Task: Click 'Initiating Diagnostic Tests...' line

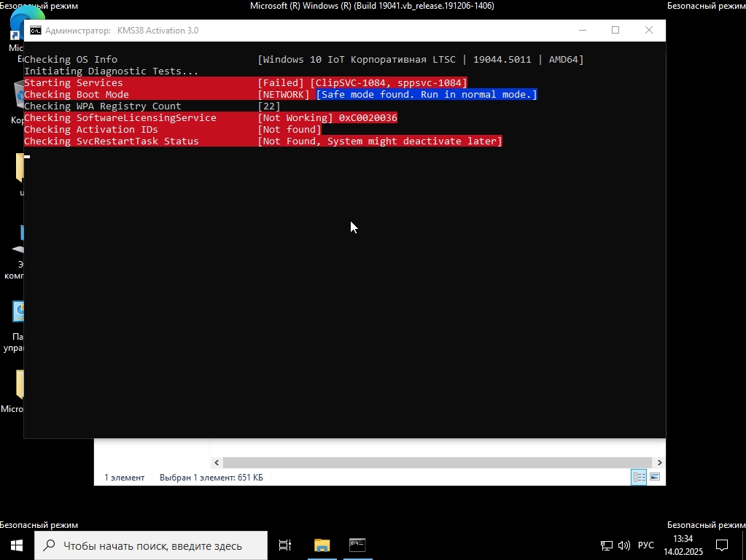Action: 112,71
